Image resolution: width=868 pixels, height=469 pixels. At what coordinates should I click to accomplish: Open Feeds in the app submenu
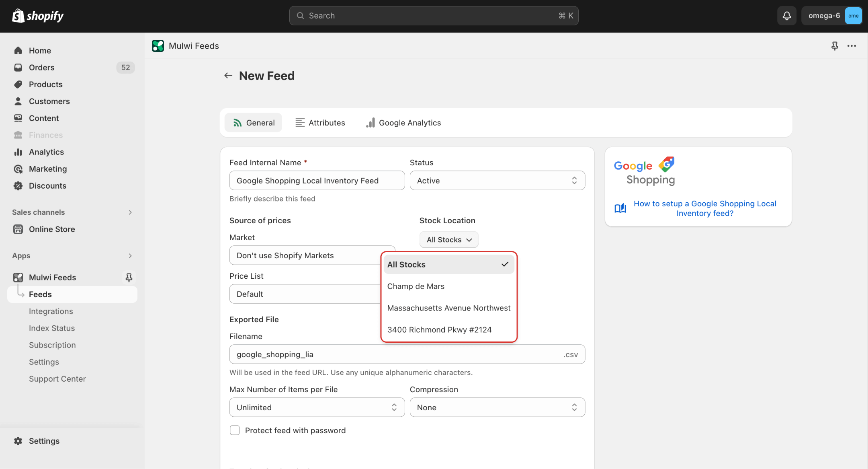(x=72, y=294)
